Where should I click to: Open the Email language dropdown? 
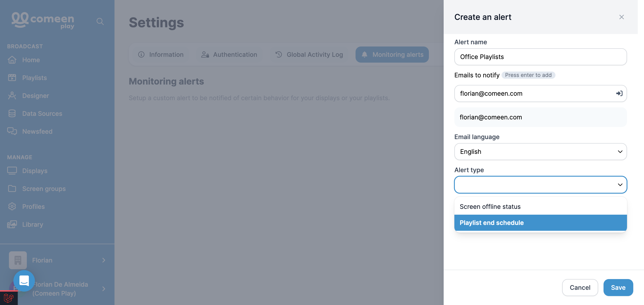coord(540,152)
